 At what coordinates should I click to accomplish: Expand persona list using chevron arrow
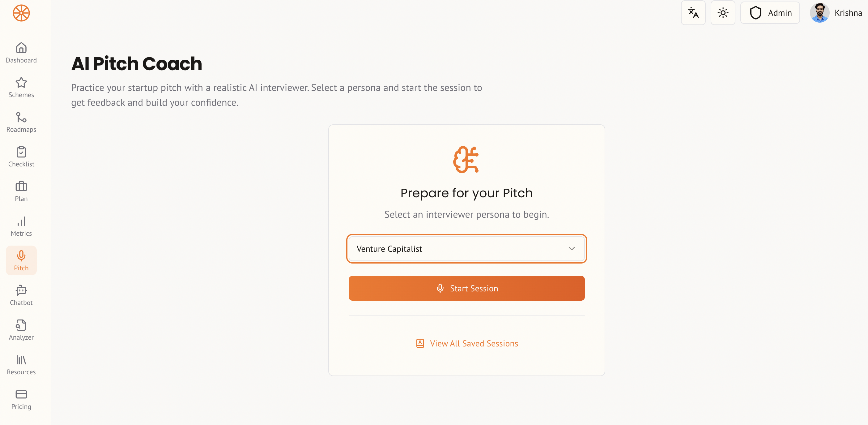(572, 249)
